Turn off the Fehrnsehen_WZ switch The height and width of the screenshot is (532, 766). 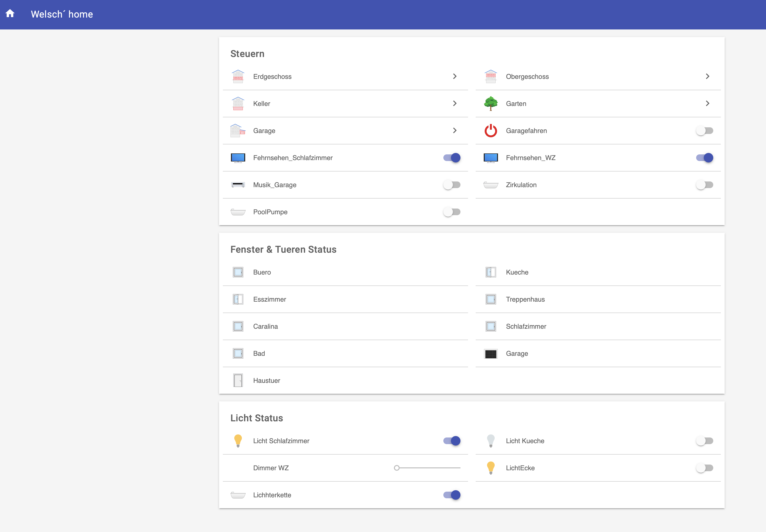(704, 158)
